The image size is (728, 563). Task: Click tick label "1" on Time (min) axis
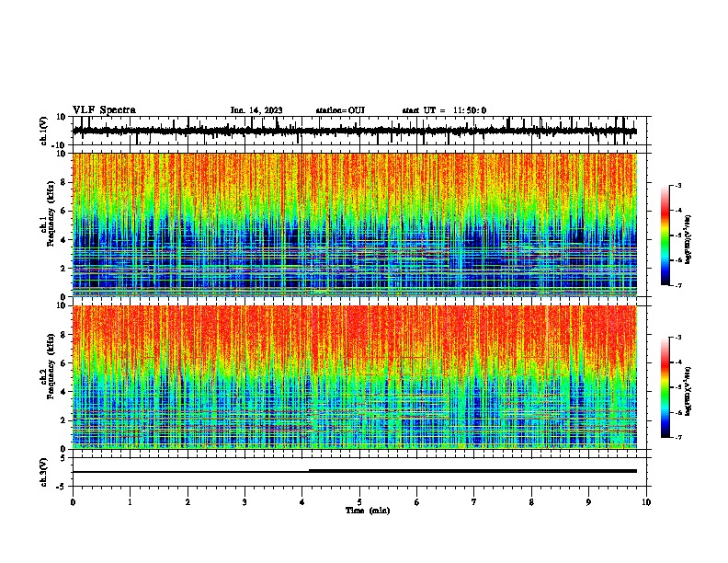coord(130,502)
